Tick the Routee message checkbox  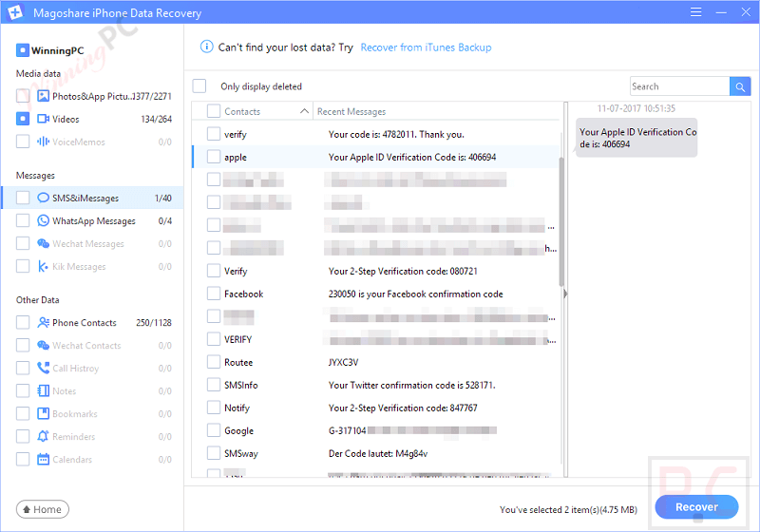coord(214,362)
